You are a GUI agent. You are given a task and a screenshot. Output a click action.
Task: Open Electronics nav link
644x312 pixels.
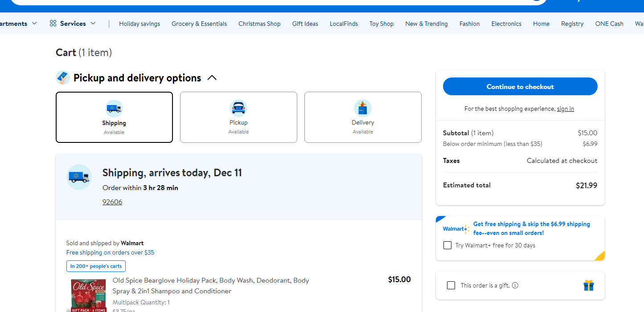[x=506, y=24]
